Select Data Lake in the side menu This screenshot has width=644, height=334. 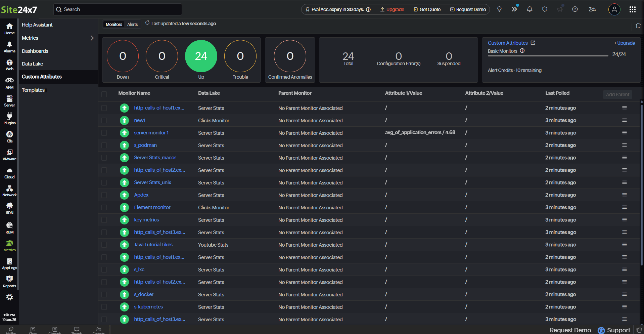pyautogui.click(x=33, y=64)
